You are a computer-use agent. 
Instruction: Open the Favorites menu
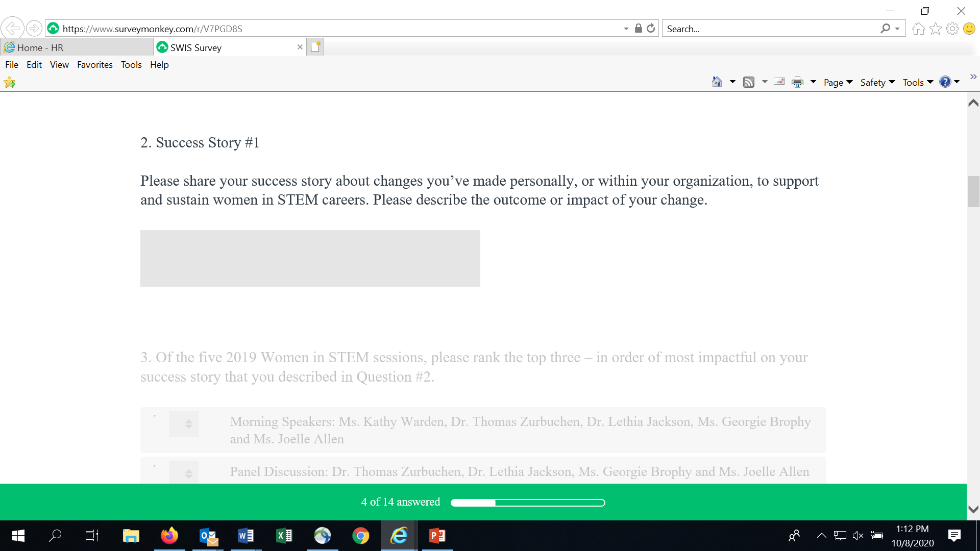coord(94,65)
